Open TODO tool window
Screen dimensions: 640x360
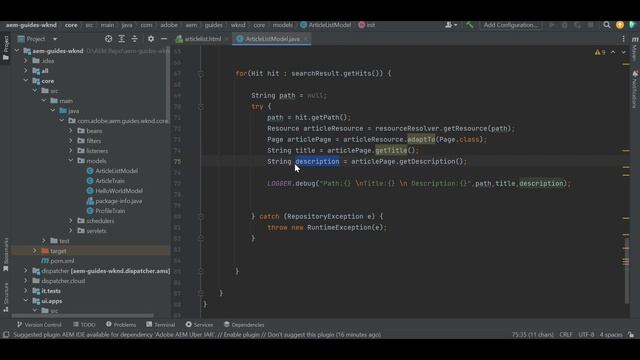84,325
